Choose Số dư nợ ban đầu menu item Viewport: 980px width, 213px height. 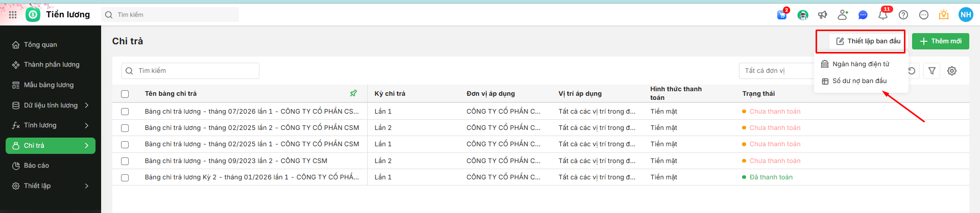click(x=859, y=81)
